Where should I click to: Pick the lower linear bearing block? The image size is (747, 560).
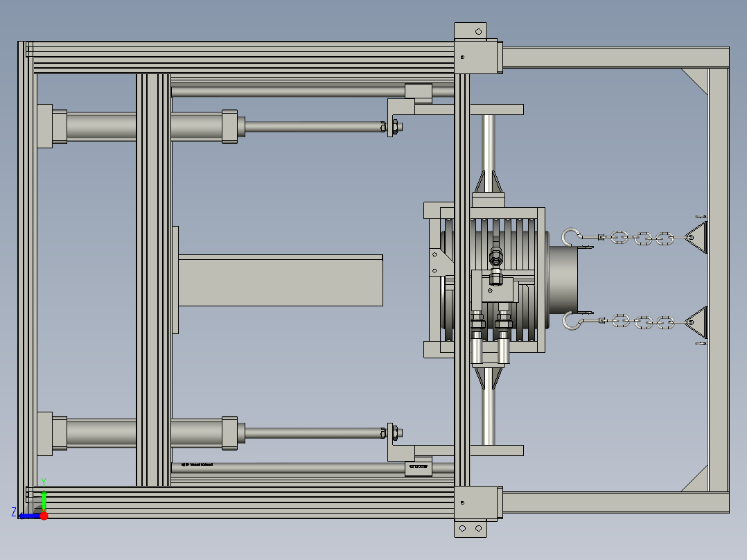[419, 468]
